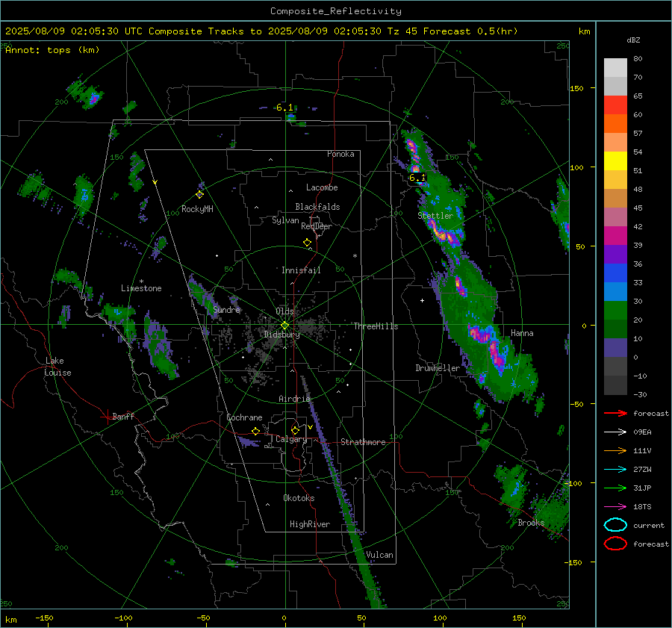Select the bright green swatch between 30 and 20

tap(615, 310)
